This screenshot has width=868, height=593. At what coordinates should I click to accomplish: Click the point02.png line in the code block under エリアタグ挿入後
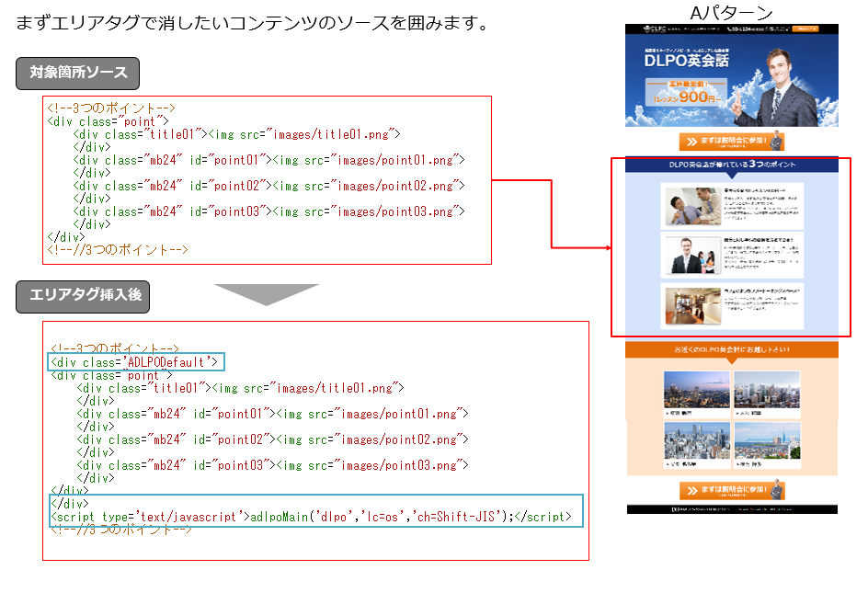point(273,439)
